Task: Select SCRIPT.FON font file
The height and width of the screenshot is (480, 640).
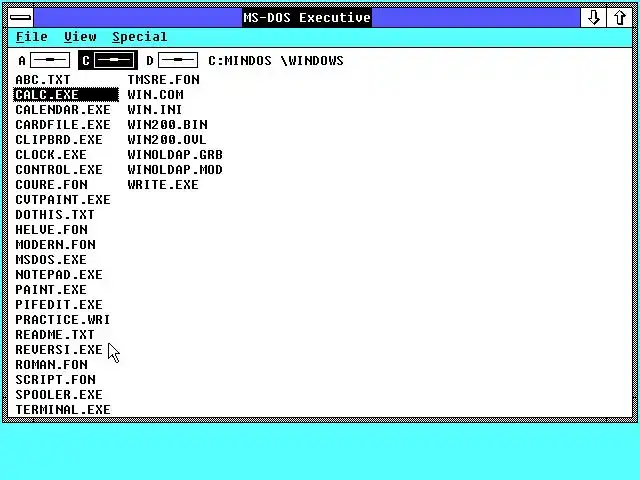Action: [56, 380]
